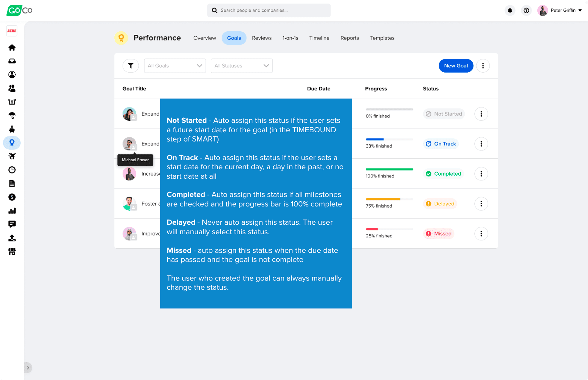Click the 33% finished progress bar
588x380 pixels.
coord(389,140)
